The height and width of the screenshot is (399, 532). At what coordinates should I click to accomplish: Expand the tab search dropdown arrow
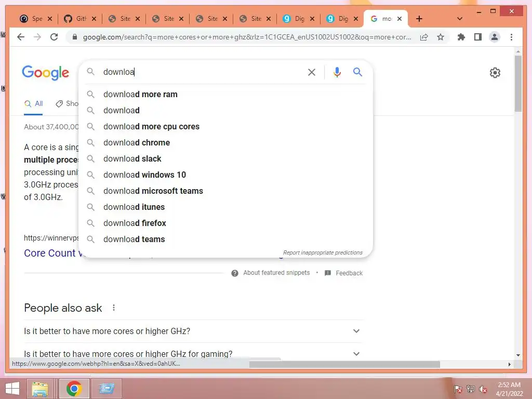[459, 19]
